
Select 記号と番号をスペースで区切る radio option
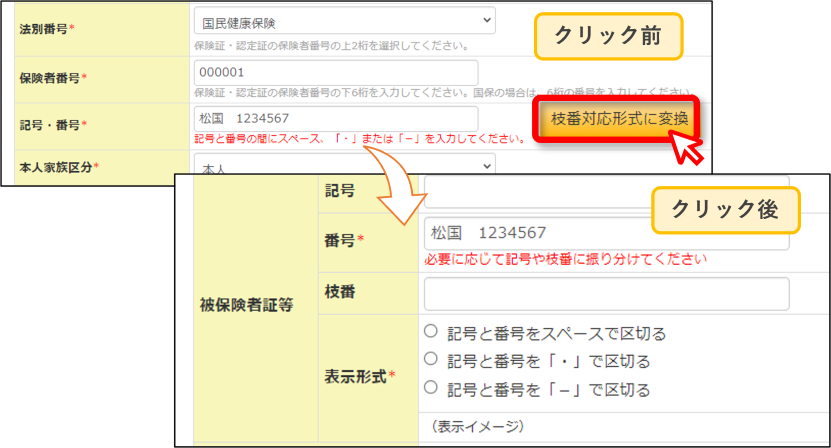pos(431,331)
